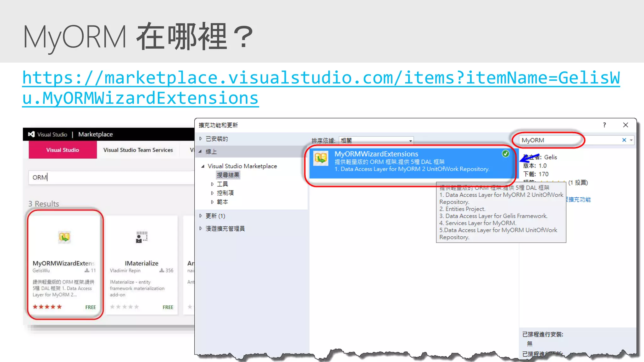Click the Marketplace search field containing ORM
This screenshot has height=362, width=644.
[112, 177]
